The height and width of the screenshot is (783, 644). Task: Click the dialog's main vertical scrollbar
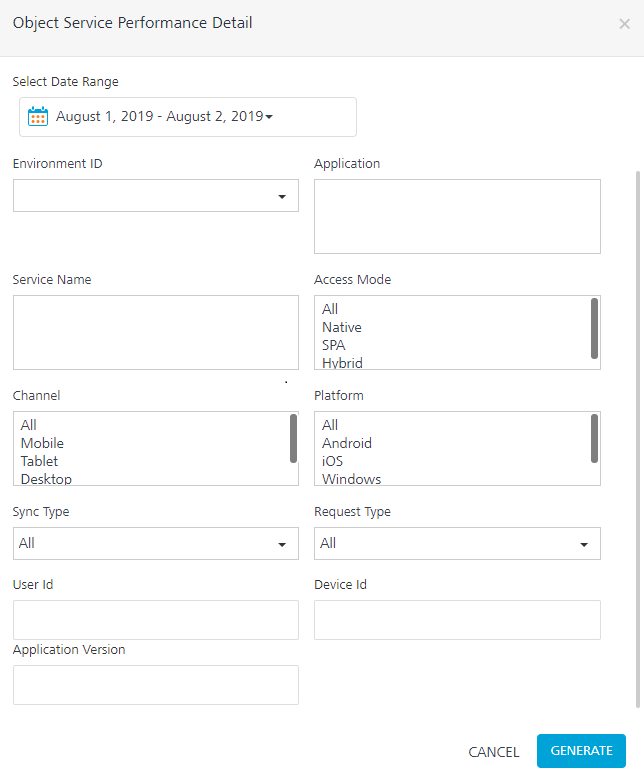(x=638, y=439)
